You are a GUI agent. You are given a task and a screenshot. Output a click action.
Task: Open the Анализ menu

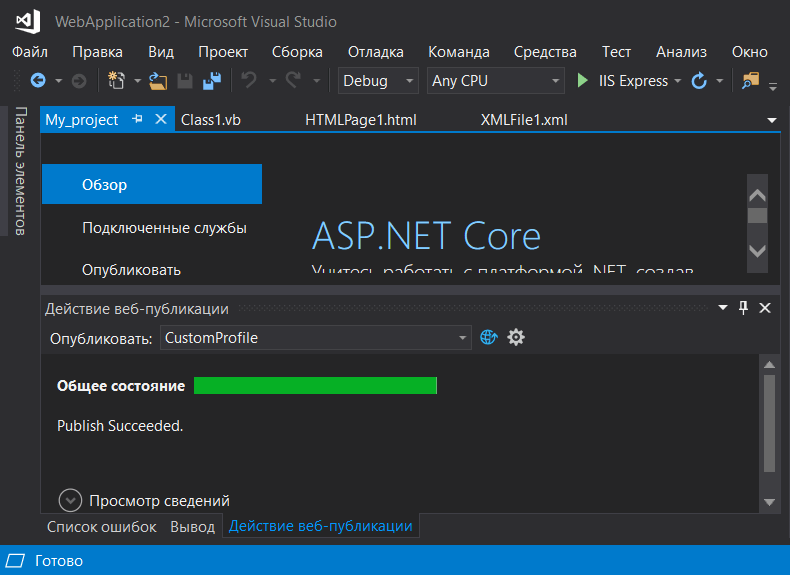[681, 52]
